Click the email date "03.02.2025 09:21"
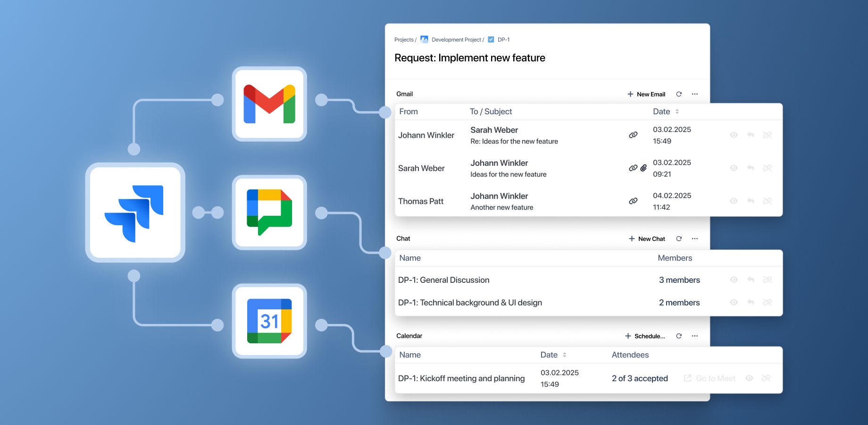 coord(672,168)
